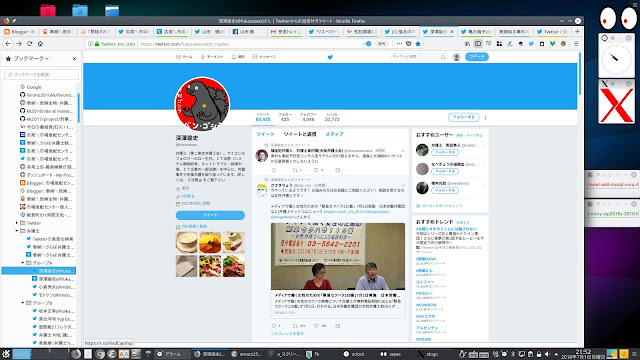Select the Tweets tab on the profile

click(265, 134)
